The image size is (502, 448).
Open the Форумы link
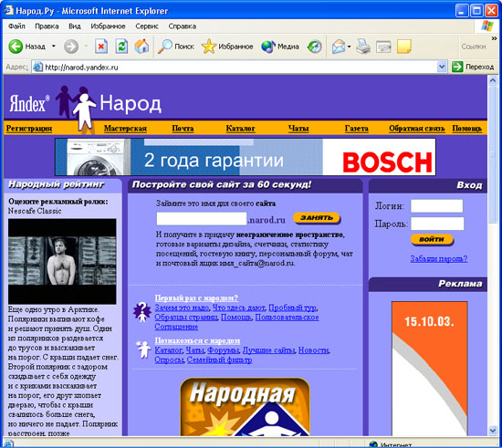pos(223,350)
